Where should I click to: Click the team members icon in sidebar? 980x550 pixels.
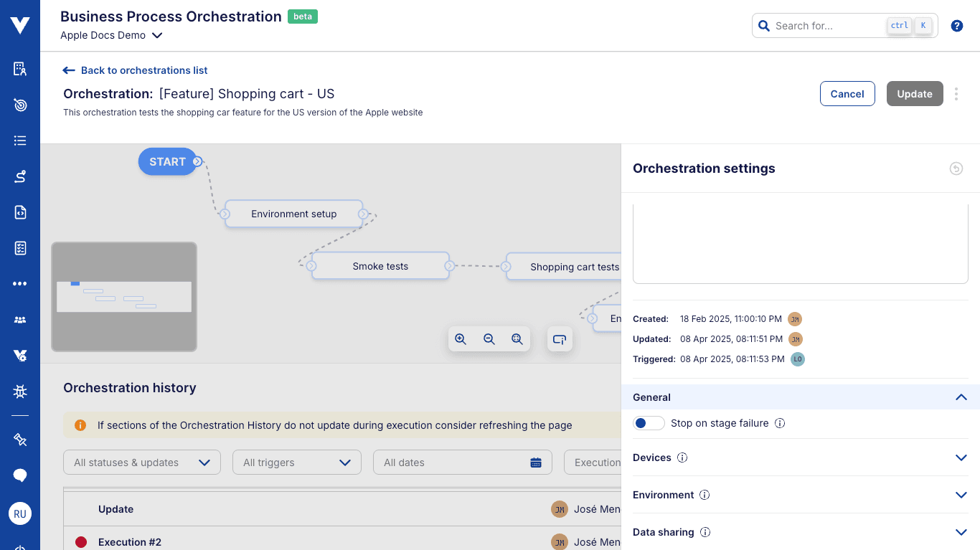tap(20, 319)
